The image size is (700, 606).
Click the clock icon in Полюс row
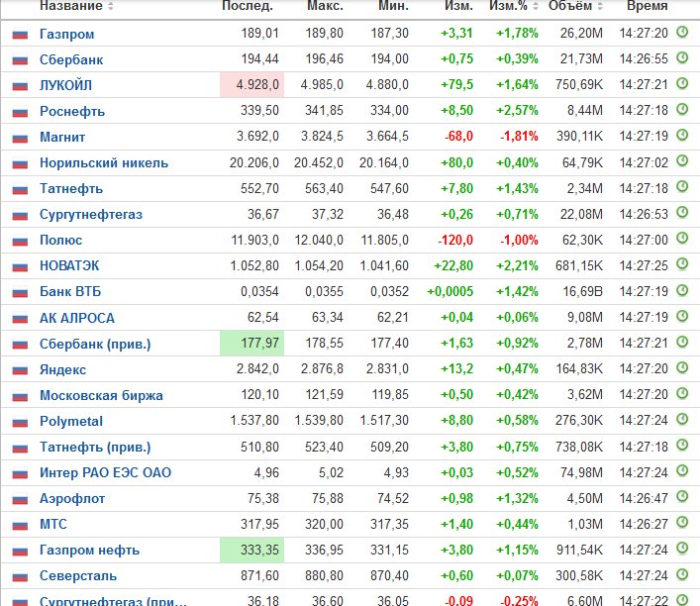(682, 239)
